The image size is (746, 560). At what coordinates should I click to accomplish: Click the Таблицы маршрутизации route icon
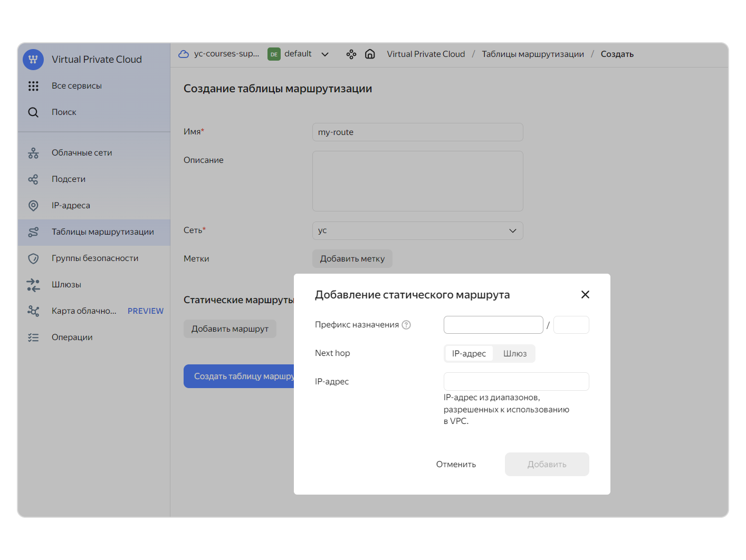click(33, 232)
